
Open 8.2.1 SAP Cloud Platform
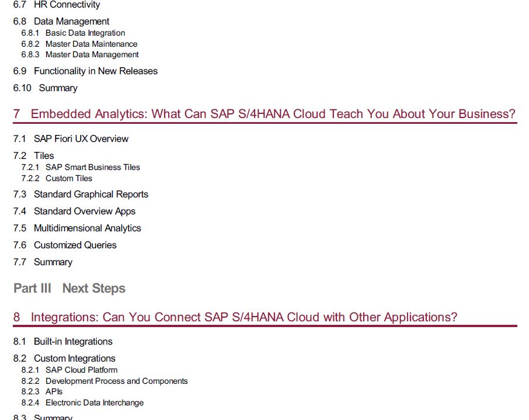(x=69, y=370)
